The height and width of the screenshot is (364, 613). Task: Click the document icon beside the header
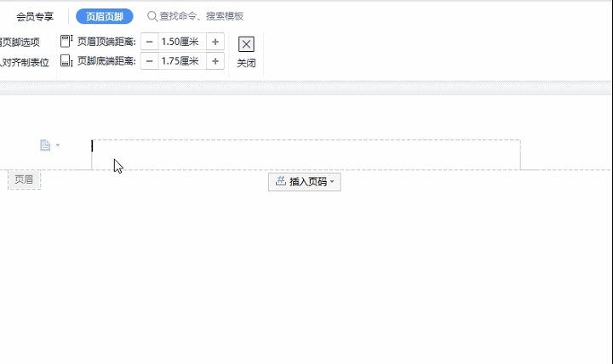click(45, 145)
